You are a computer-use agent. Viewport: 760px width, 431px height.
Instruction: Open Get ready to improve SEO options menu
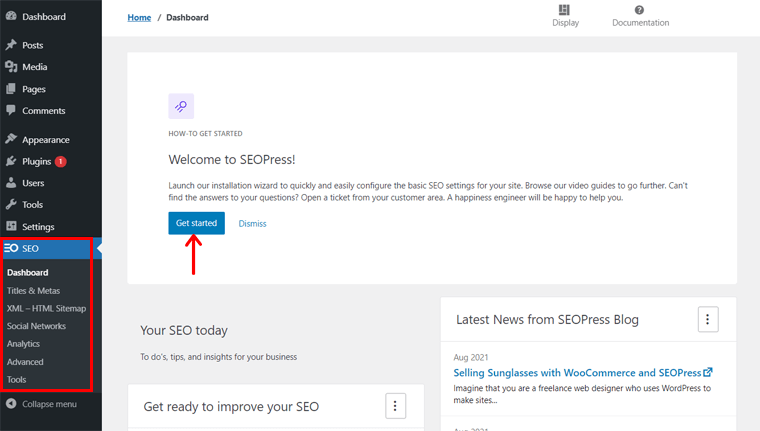click(395, 406)
